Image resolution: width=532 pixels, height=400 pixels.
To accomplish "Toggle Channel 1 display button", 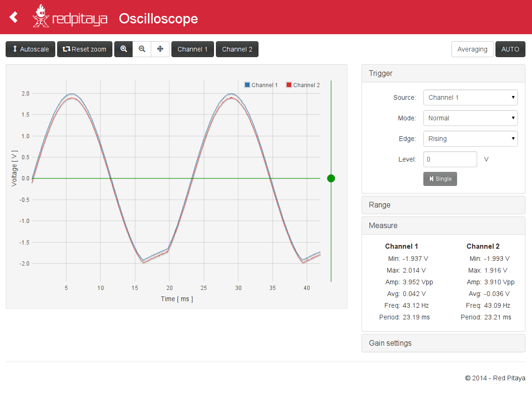I will tap(192, 49).
